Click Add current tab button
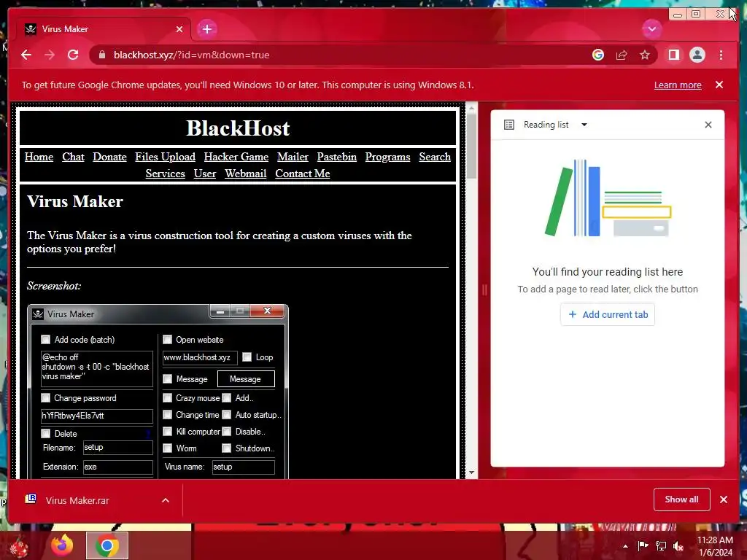 608,315
